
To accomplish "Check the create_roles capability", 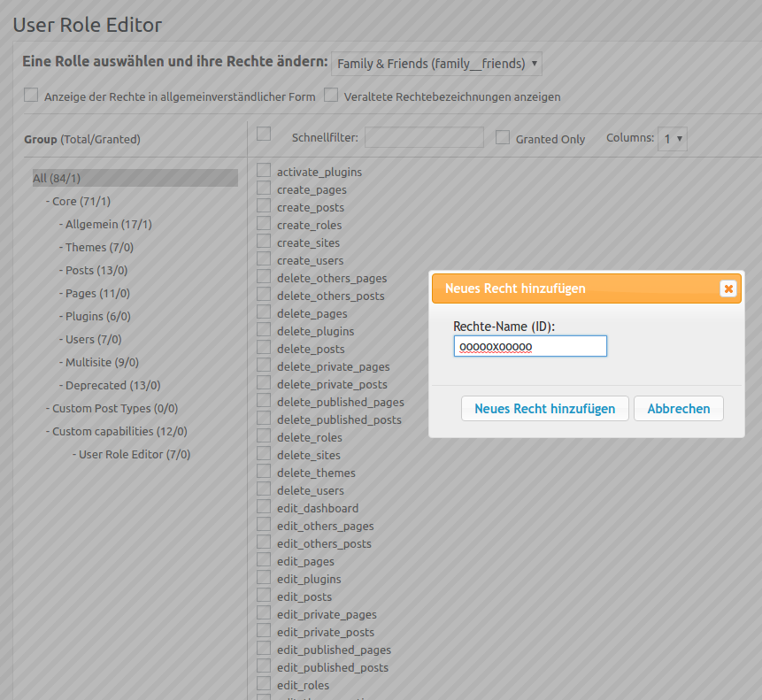I will [264, 223].
